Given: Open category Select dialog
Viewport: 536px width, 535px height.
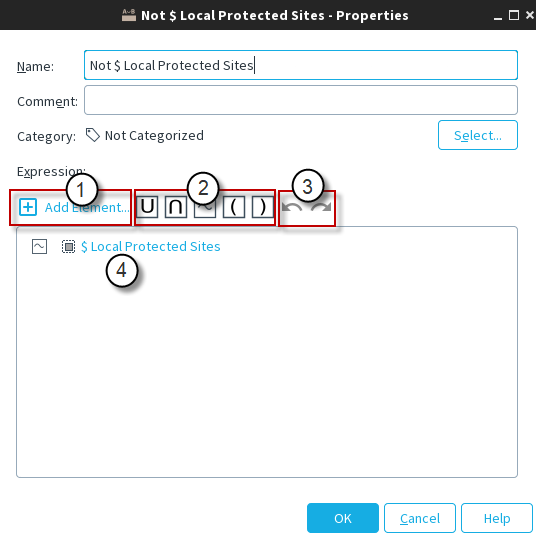Looking at the screenshot, I should tap(478, 135).
